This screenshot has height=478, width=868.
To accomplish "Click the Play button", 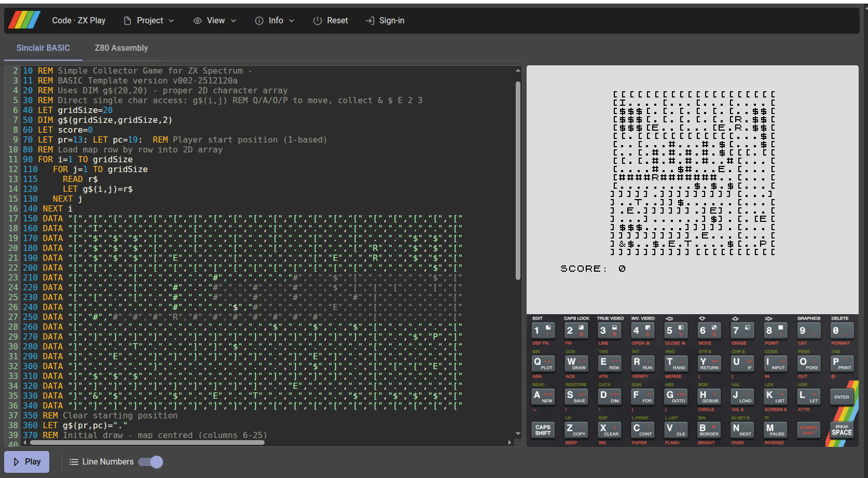I will [x=27, y=462].
